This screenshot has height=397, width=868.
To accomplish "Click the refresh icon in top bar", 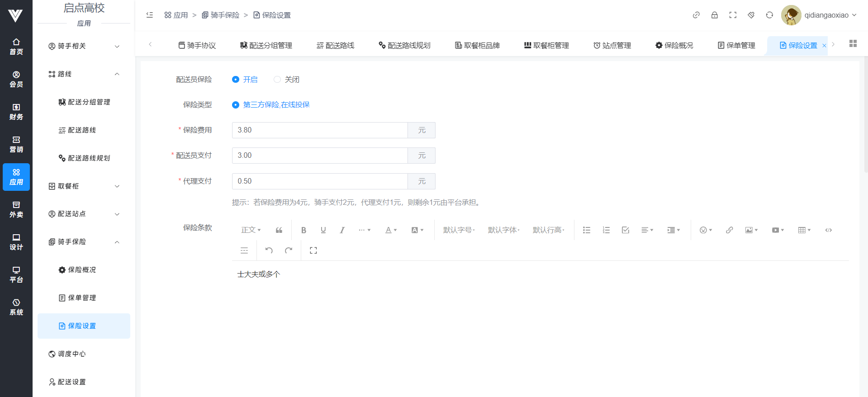I will pyautogui.click(x=769, y=15).
